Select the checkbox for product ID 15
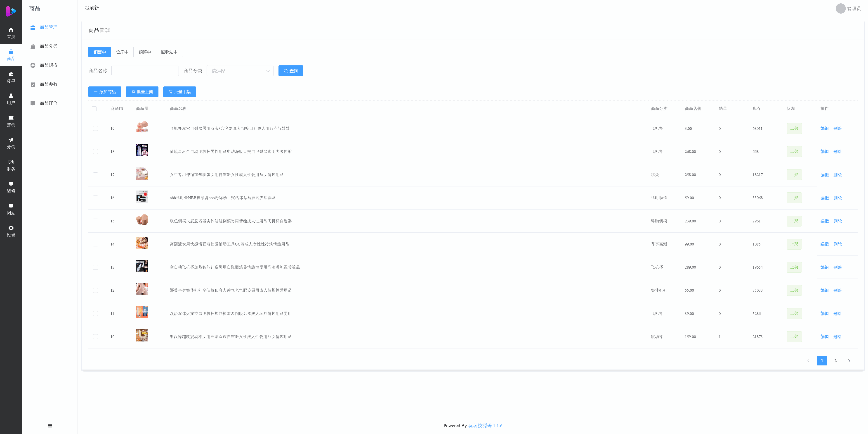 (x=95, y=221)
